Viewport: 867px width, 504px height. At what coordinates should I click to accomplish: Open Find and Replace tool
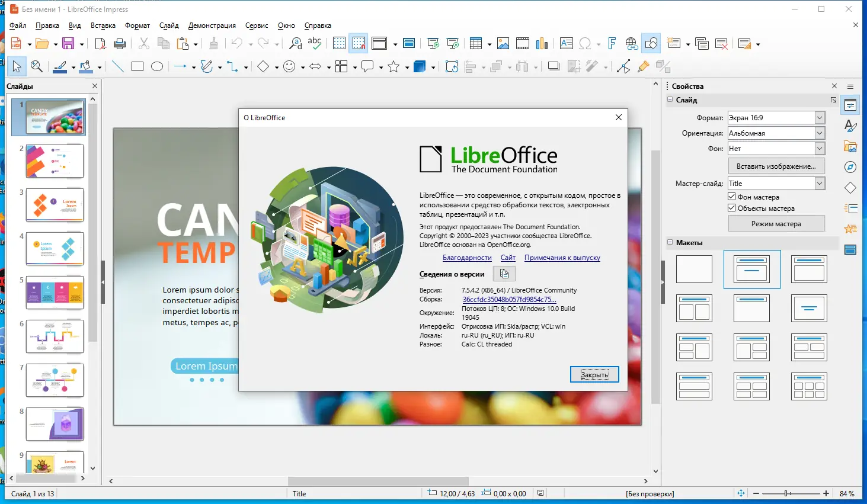tap(295, 43)
